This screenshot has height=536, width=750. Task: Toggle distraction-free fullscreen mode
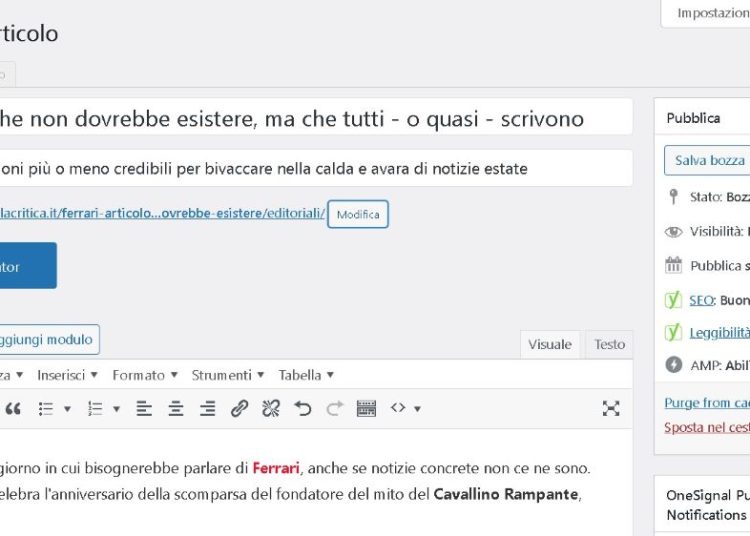611,408
